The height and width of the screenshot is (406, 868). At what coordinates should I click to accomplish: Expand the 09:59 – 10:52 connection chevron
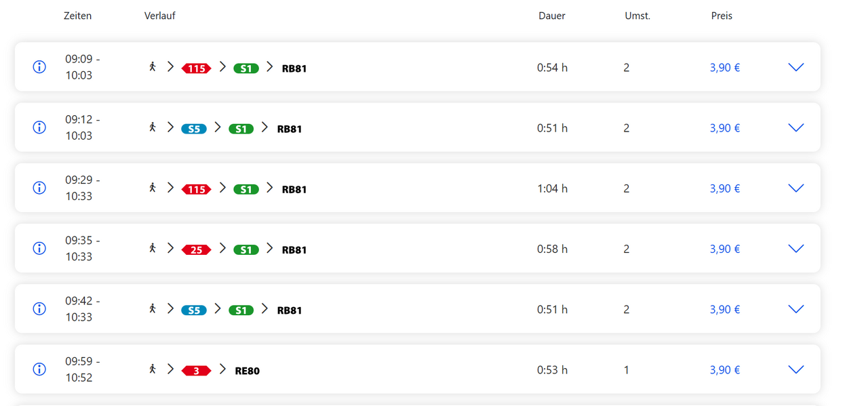click(x=796, y=369)
